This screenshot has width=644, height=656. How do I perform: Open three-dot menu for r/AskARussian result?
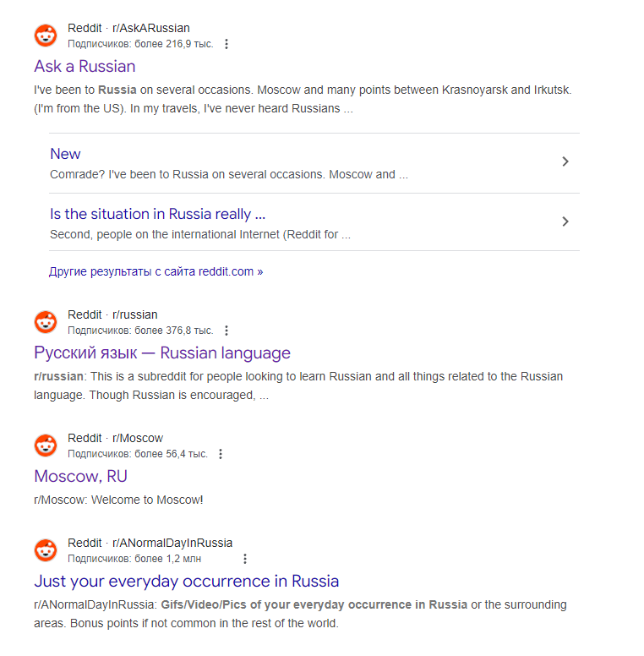[226, 44]
